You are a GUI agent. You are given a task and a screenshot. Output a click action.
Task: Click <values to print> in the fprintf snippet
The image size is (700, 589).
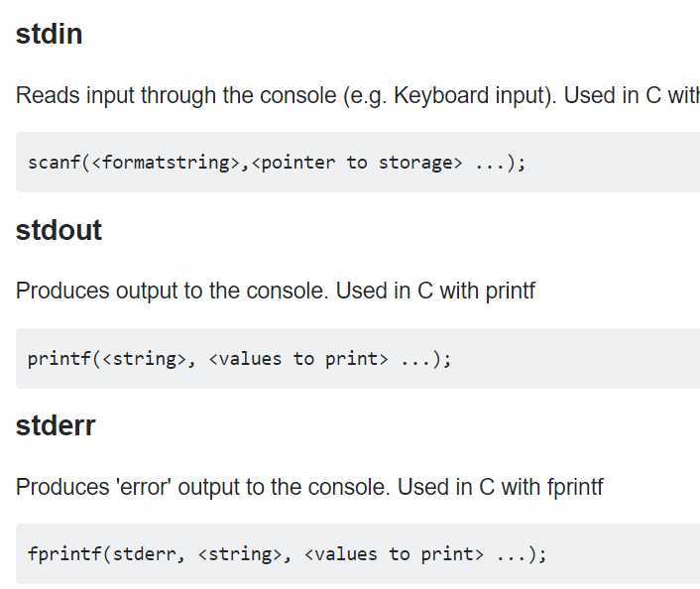tap(395, 554)
